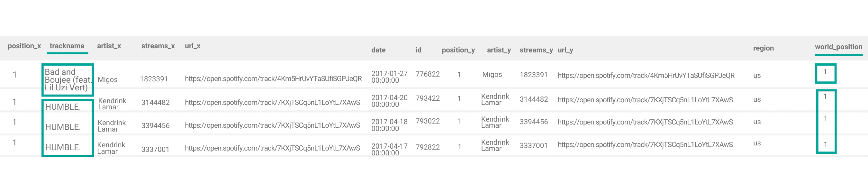Viewport: 868px width, 193px height.
Task: Click the id column header
Action: click(x=418, y=50)
